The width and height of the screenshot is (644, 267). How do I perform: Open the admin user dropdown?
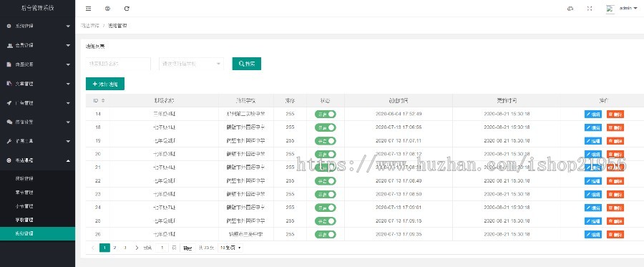(628, 8)
